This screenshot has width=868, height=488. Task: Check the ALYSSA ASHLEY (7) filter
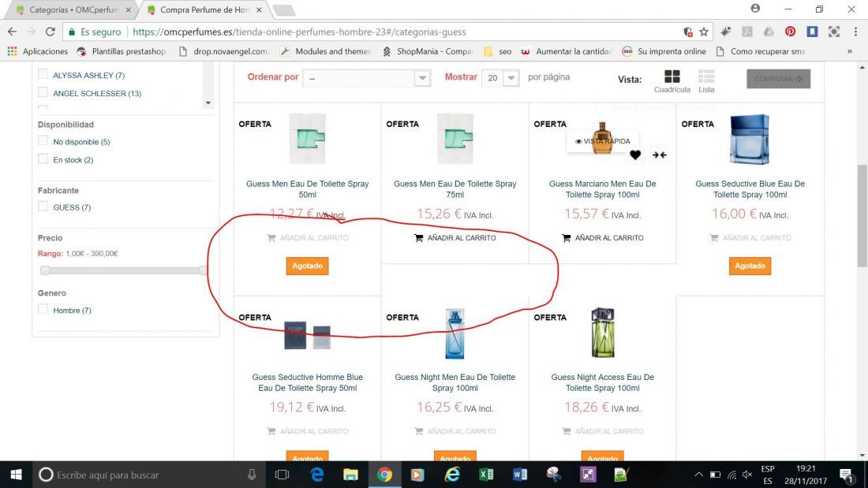(43, 75)
